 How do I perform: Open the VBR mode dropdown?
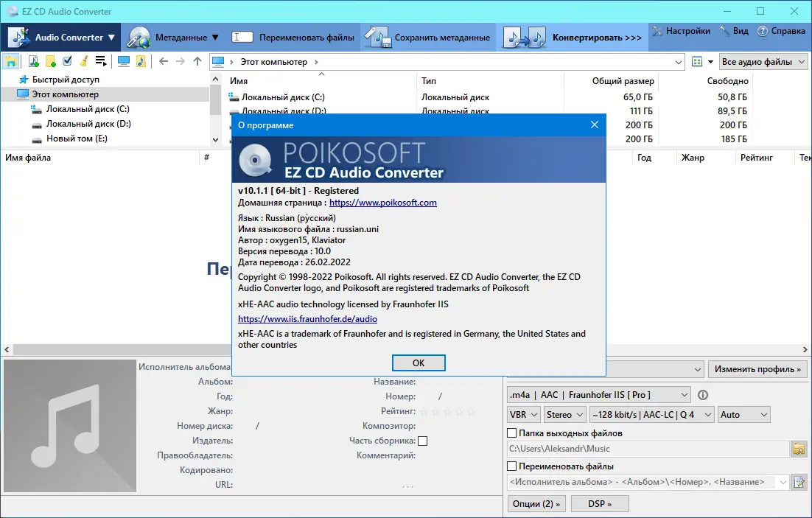point(523,414)
